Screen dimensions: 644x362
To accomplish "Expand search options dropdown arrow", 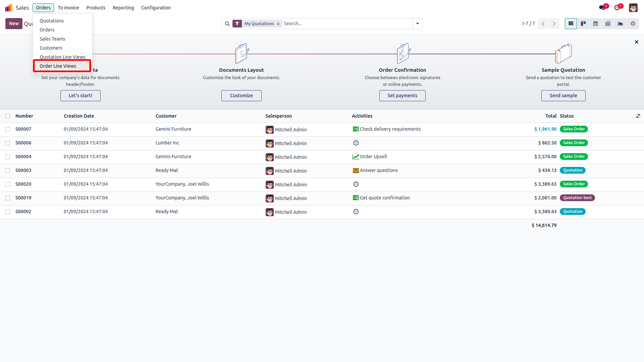I will tap(418, 23).
